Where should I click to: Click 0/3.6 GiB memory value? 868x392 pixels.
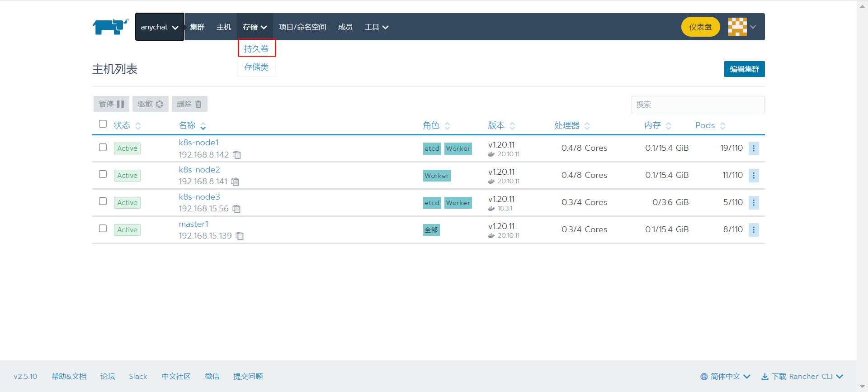670,202
